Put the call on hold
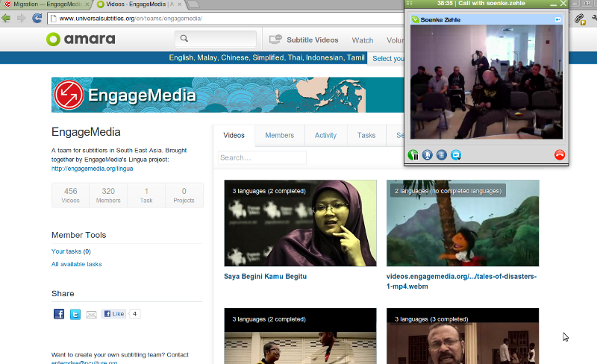This screenshot has height=364, width=597. (413, 155)
